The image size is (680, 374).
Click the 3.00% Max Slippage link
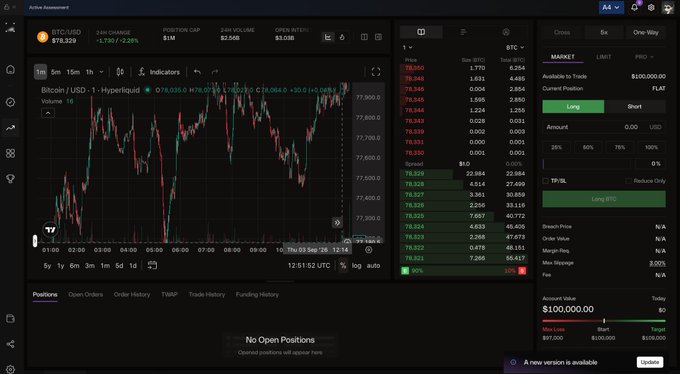(x=657, y=263)
